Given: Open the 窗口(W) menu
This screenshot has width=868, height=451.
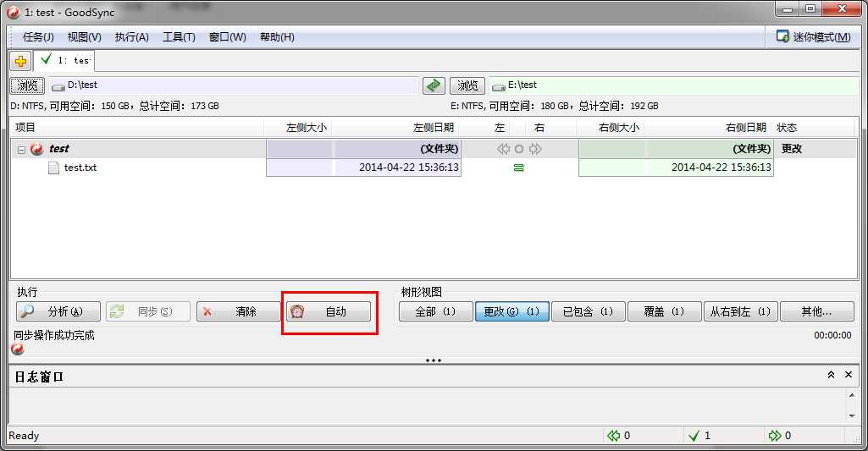Looking at the screenshot, I should [x=228, y=37].
